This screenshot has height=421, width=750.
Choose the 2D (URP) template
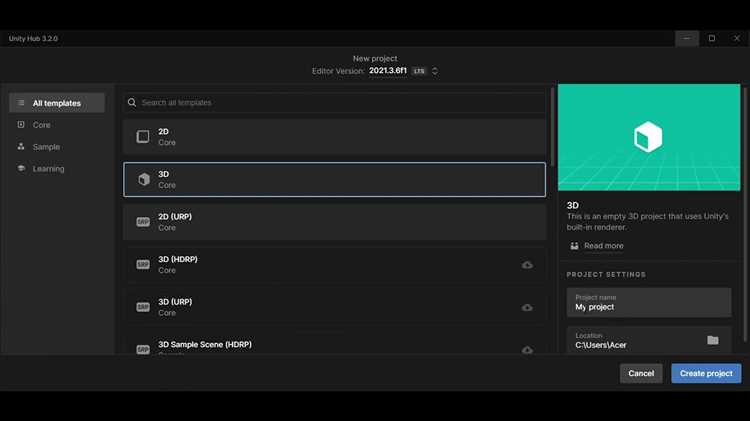pyautogui.click(x=334, y=222)
